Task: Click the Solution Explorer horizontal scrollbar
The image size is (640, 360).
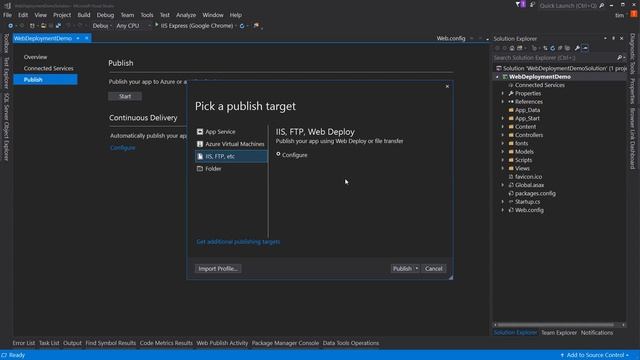Action: [x=556, y=325]
